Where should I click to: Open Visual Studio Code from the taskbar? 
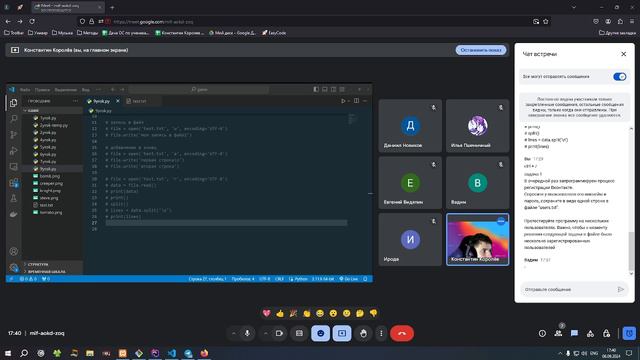point(172,353)
